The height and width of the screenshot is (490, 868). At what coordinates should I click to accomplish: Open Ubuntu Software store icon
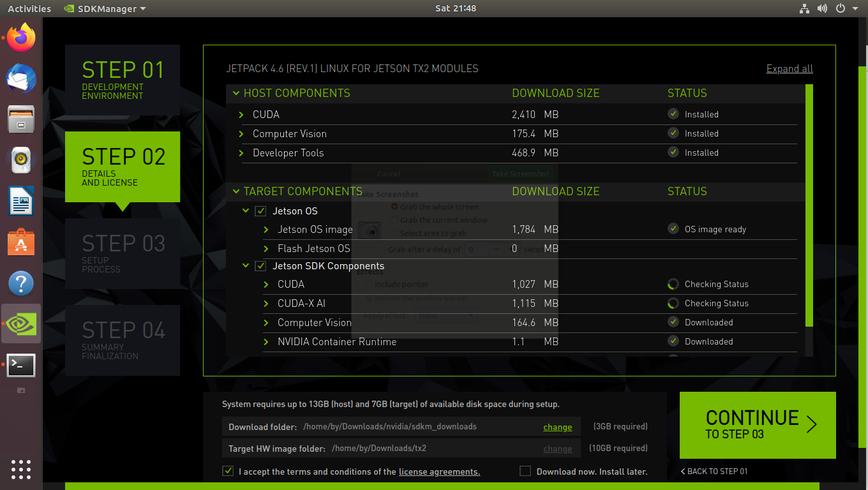21,242
